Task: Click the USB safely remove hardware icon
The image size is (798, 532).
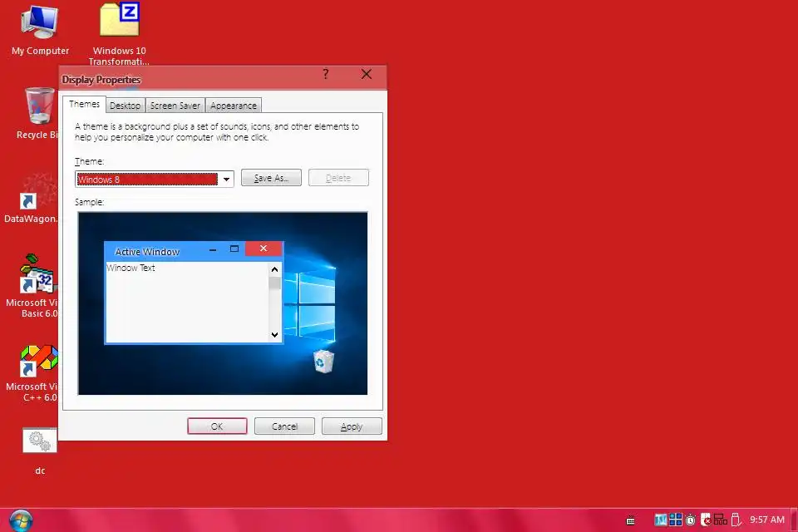Action: point(736,520)
